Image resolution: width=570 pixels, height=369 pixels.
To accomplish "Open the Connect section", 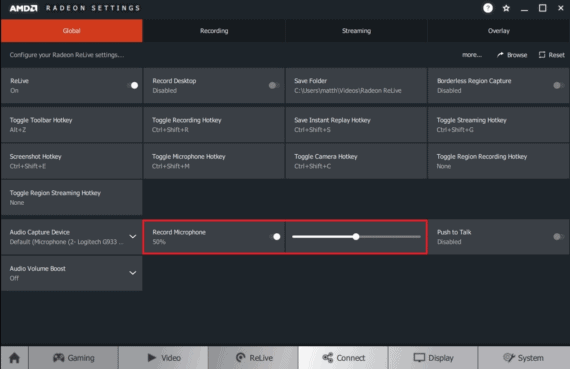I will [343, 358].
